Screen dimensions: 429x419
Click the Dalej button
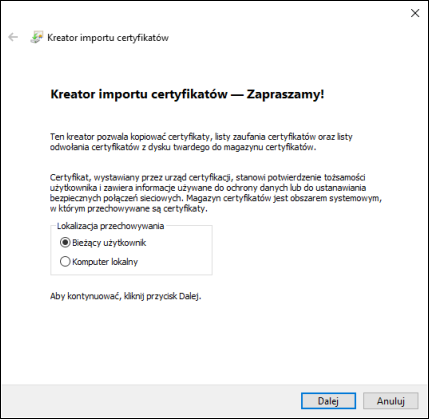[328, 401]
